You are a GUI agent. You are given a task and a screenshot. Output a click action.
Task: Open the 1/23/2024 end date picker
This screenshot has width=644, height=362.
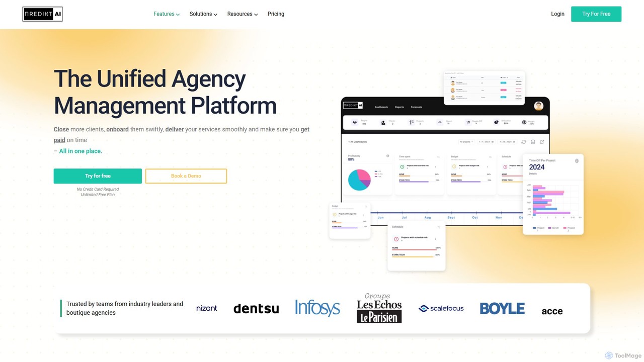[x=508, y=142]
